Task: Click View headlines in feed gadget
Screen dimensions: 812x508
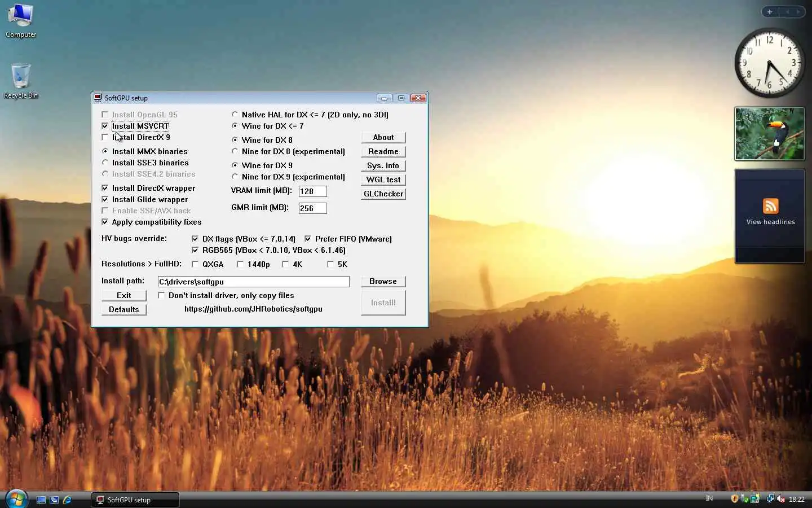Action: pyautogui.click(x=770, y=222)
